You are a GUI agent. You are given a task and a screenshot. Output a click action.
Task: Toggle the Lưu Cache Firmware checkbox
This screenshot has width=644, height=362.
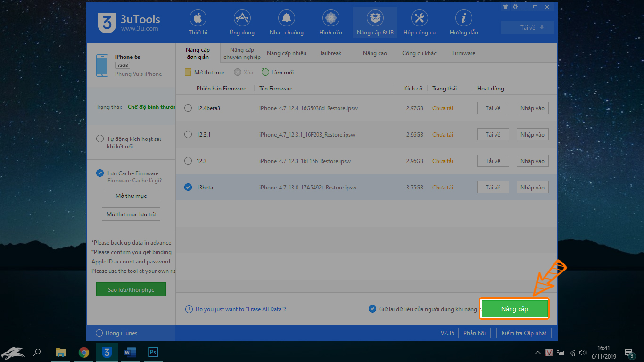[x=99, y=173]
